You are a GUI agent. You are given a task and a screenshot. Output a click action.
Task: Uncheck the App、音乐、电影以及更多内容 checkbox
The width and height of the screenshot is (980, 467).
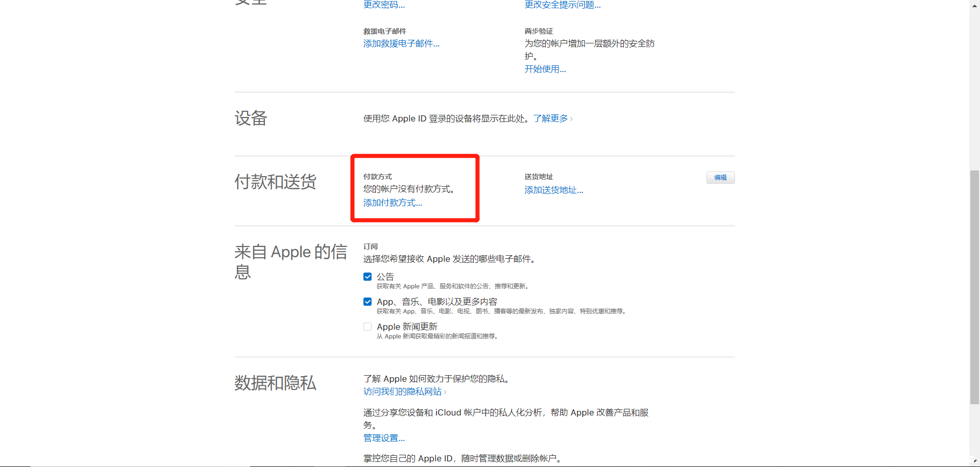[367, 302]
